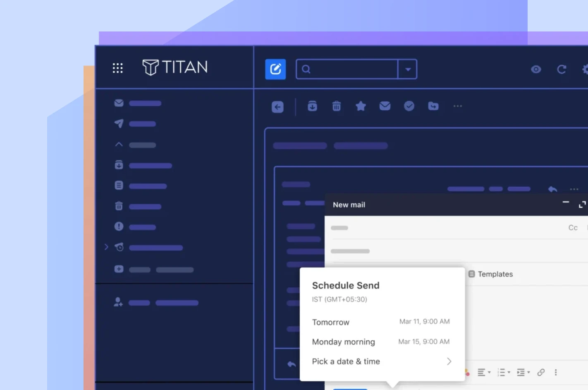The height and width of the screenshot is (390, 588).
Task: Open the toolbar overflow menu
Action: pyautogui.click(x=457, y=106)
